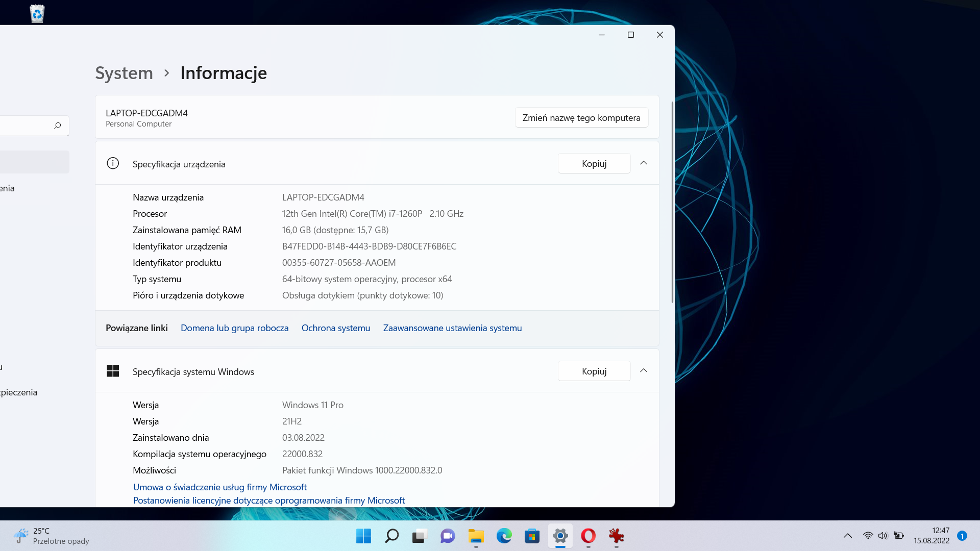This screenshot has width=980, height=551.
Task: Copy Windows specifications with Kopiuj
Action: tap(594, 371)
